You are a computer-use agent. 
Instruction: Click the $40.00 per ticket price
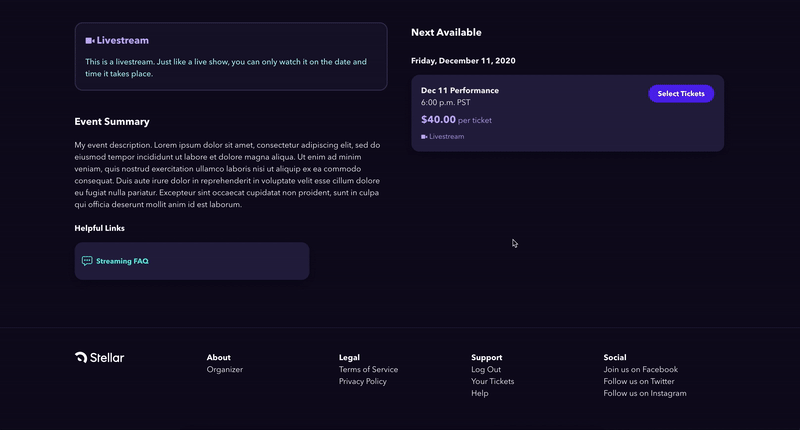point(456,120)
